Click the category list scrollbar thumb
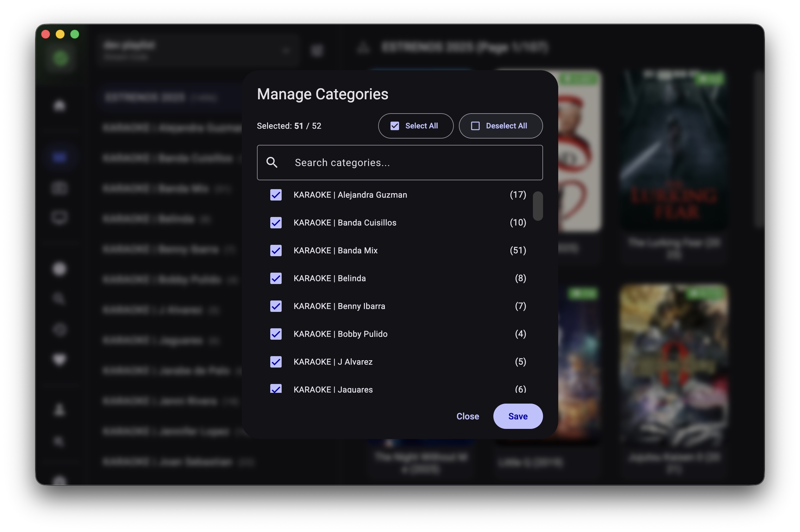Viewport: 800px width, 532px height. pos(537,206)
